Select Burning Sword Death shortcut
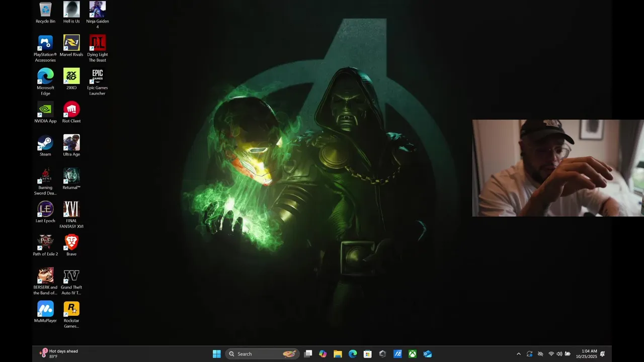Viewport: 644px width, 362px height. click(x=45, y=182)
